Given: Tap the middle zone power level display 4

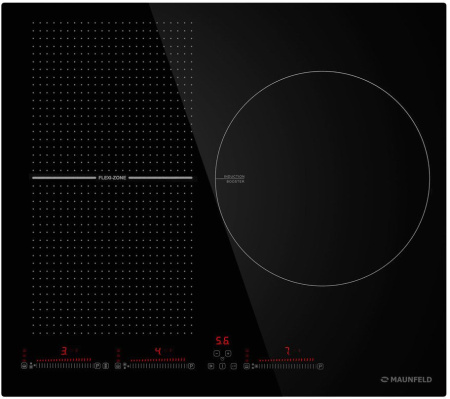Looking at the screenshot, I should (158, 351).
